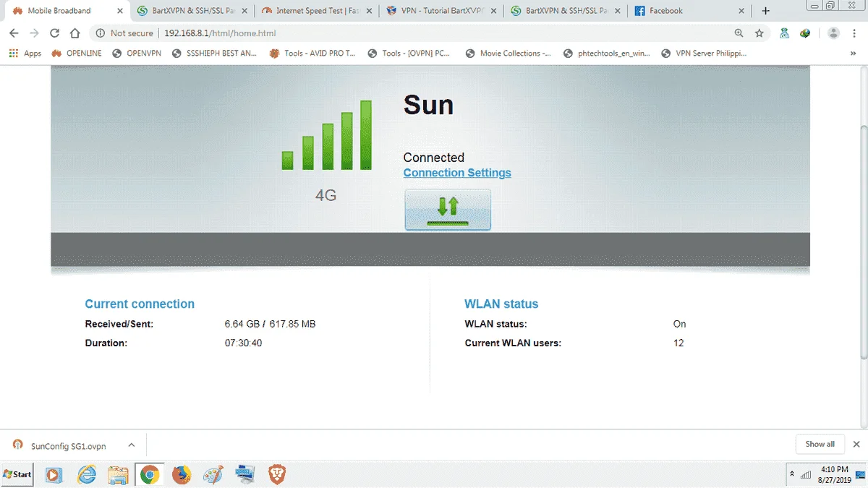Click the 4G signal strength bars icon
This screenshot has height=488, width=868.
tap(326, 135)
